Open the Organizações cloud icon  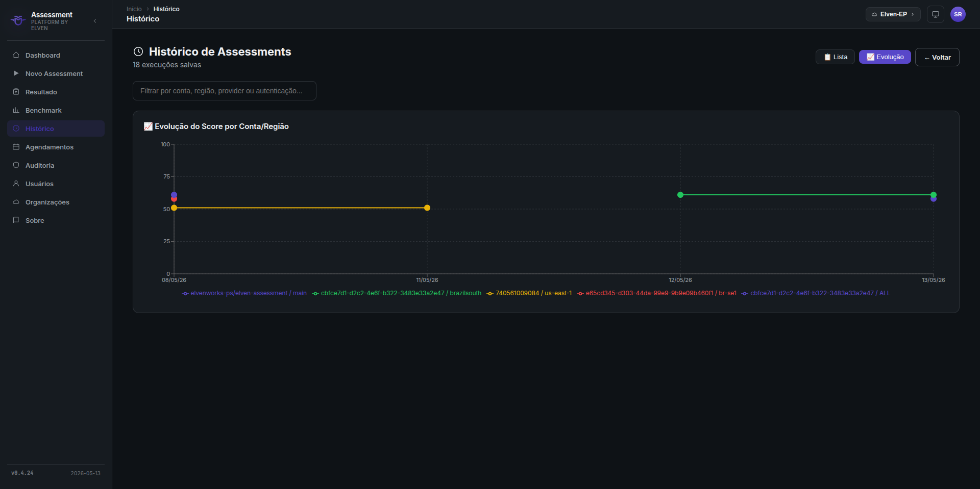pyautogui.click(x=16, y=202)
